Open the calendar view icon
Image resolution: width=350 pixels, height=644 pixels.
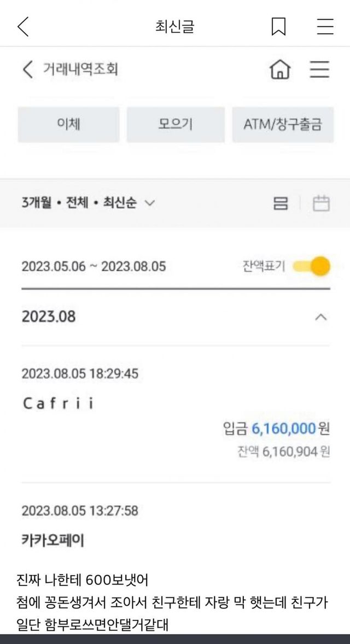click(x=321, y=203)
